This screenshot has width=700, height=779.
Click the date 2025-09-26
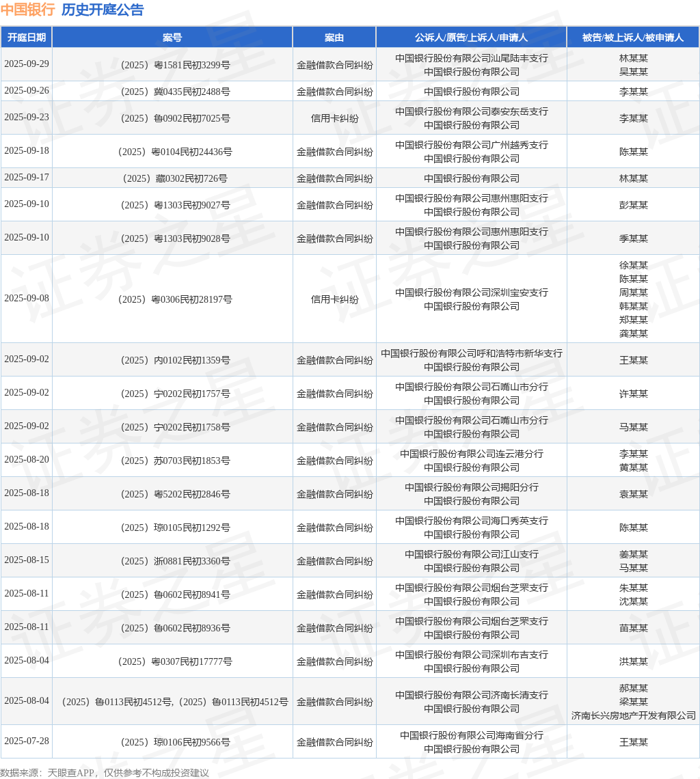coord(27,91)
